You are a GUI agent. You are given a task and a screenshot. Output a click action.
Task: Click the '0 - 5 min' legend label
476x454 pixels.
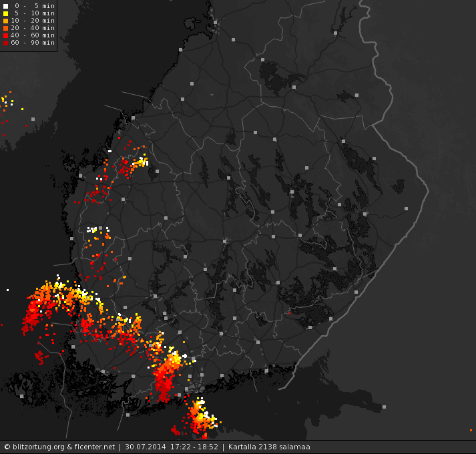(x=35, y=6)
